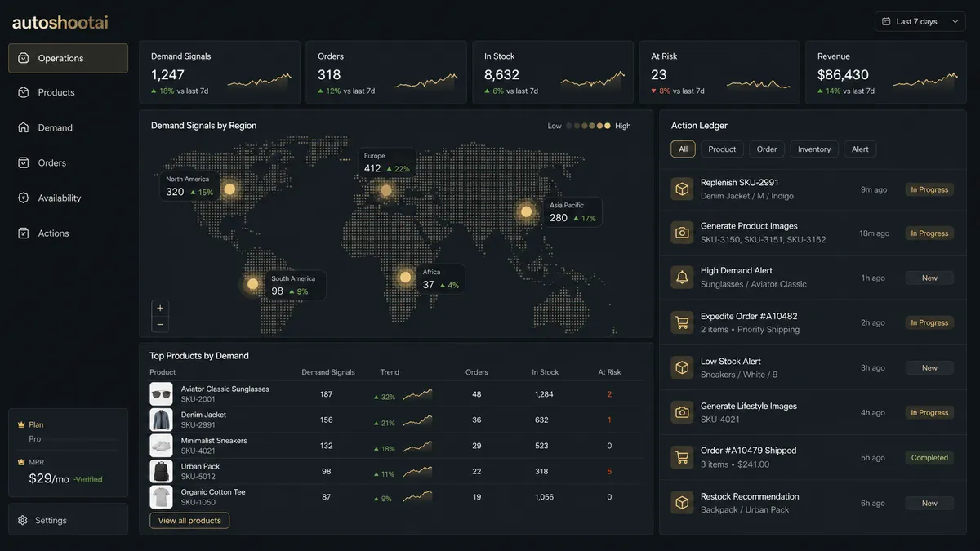Click the crown icon next to Plan
The height and width of the screenshot is (551, 980).
point(21,424)
